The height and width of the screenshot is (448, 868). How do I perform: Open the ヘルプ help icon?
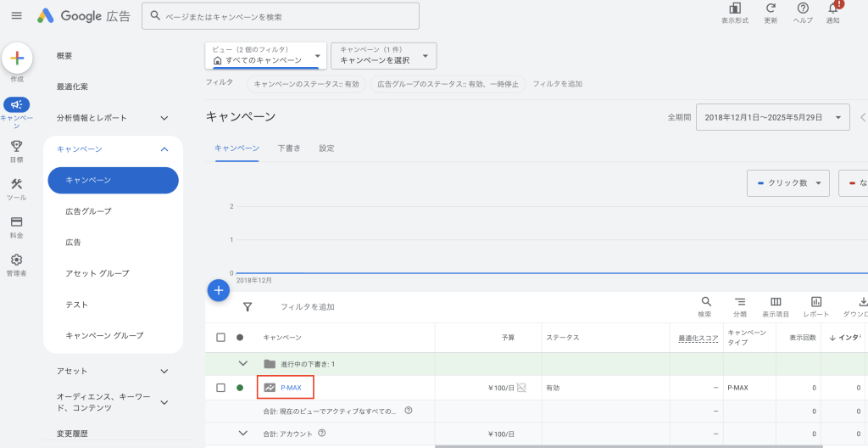click(803, 8)
